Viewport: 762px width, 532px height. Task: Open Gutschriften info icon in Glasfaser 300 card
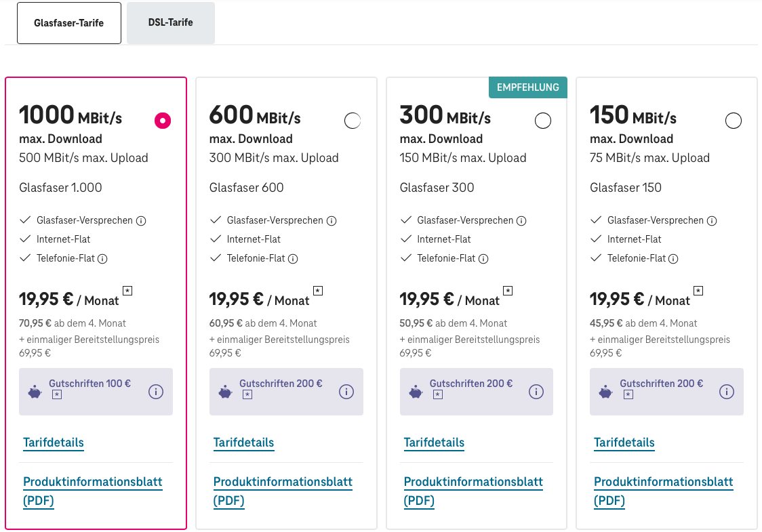click(x=536, y=392)
